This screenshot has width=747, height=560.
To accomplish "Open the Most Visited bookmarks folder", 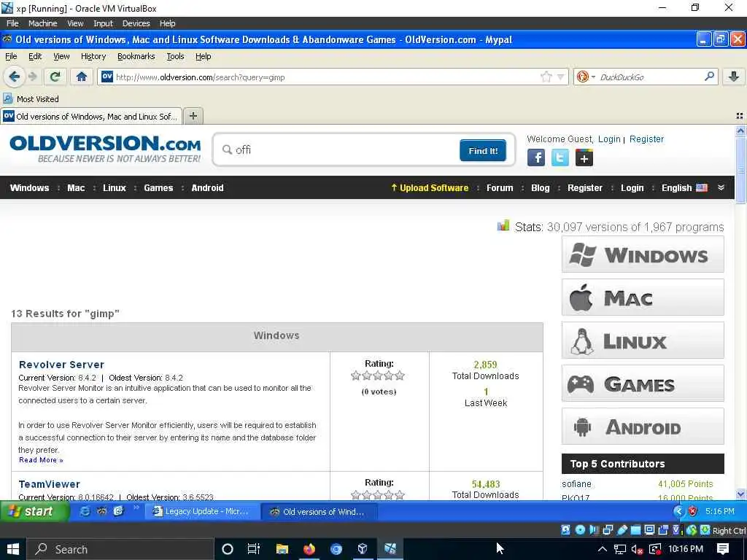I will tap(31, 99).
